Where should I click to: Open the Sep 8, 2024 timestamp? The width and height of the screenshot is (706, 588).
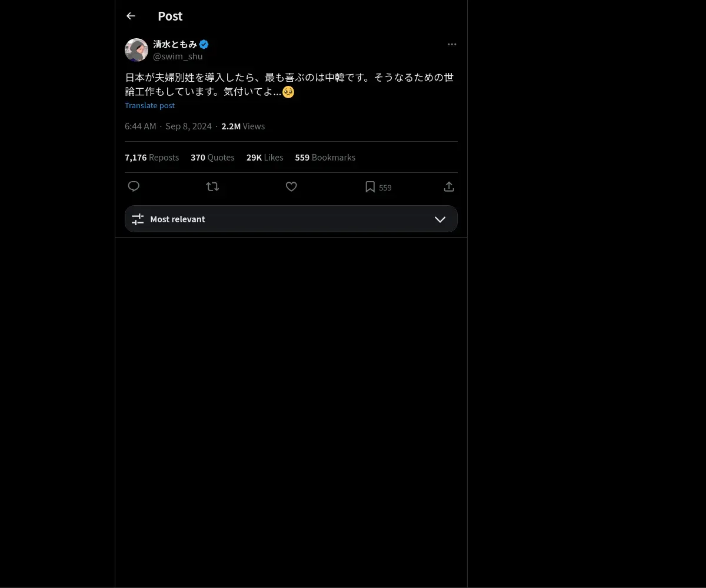tap(188, 126)
